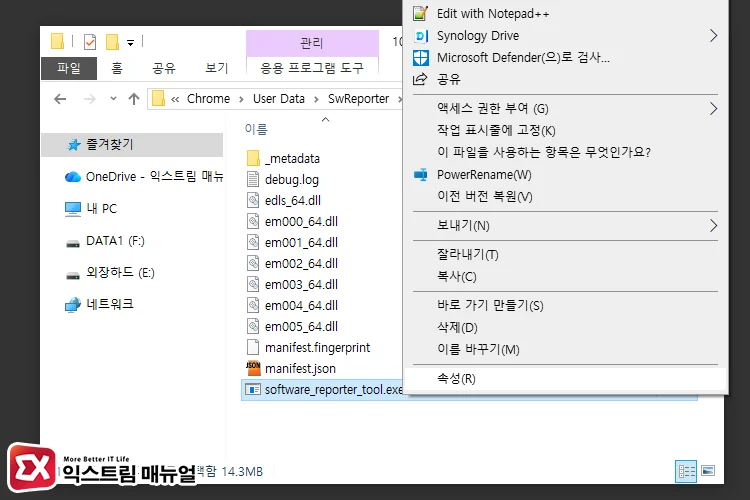Click the edls_64.dll file icon
Viewport: 750px width, 500px height.
253,200
